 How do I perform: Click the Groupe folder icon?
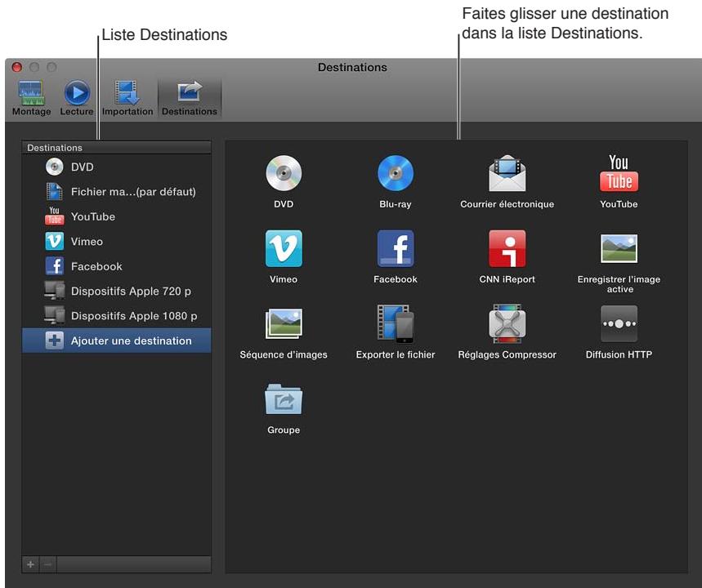(x=284, y=399)
